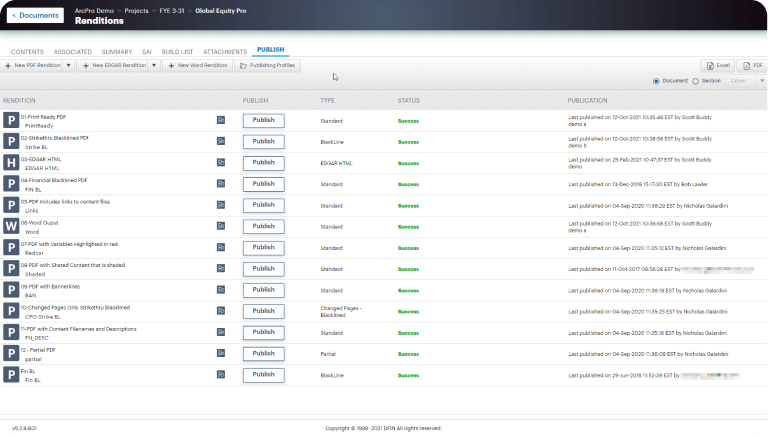Open Projects breadcrumb link

(x=136, y=11)
